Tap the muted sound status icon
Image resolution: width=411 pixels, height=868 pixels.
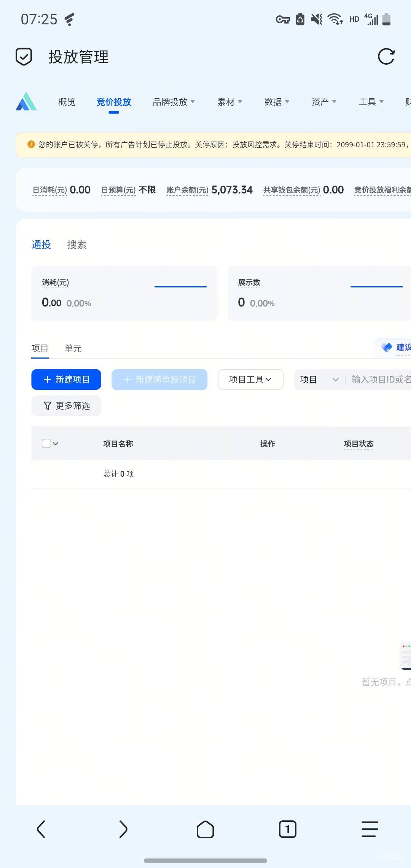pyautogui.click(x=317, y=19)
